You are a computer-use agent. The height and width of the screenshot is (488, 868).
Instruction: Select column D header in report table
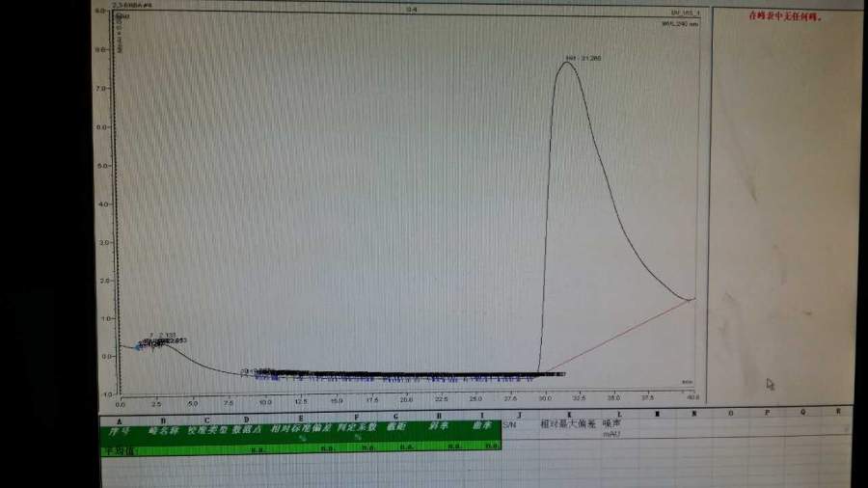pos(246,420)
